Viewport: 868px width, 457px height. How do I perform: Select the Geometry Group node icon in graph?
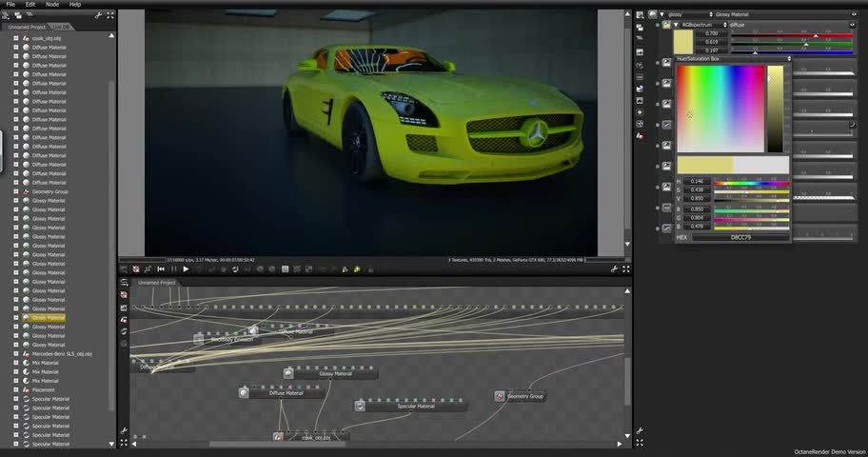[x=500, y=396]
